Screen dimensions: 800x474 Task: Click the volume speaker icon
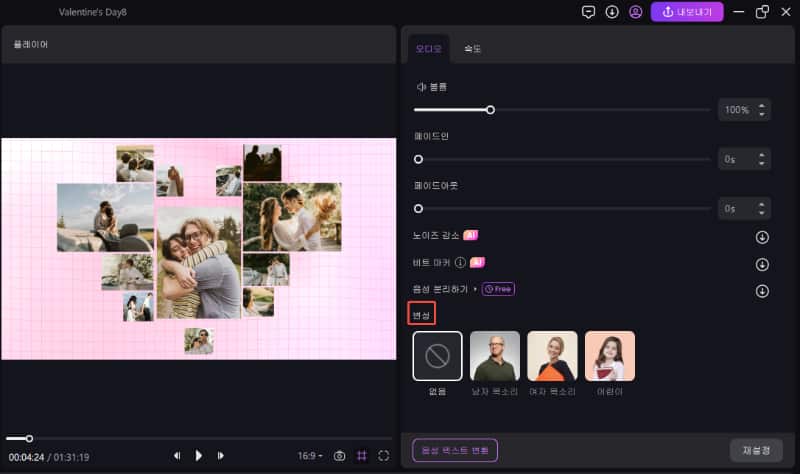coord(421,87)
